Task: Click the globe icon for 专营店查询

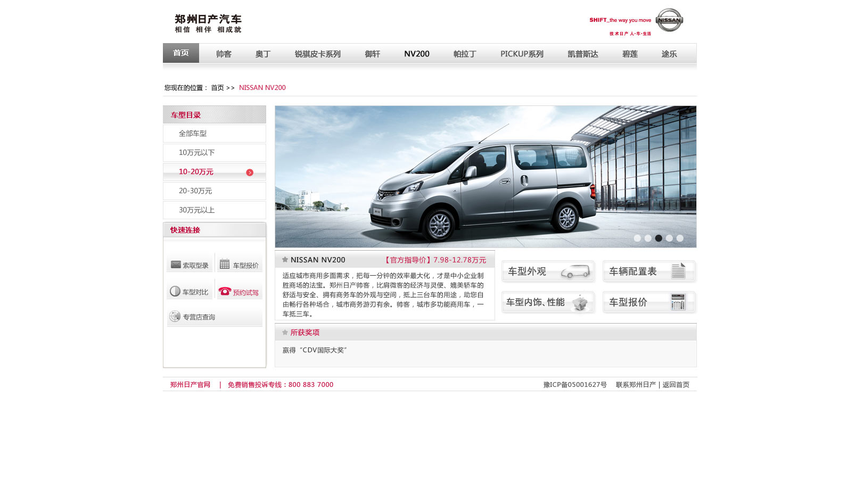Action: coord(175,317)
